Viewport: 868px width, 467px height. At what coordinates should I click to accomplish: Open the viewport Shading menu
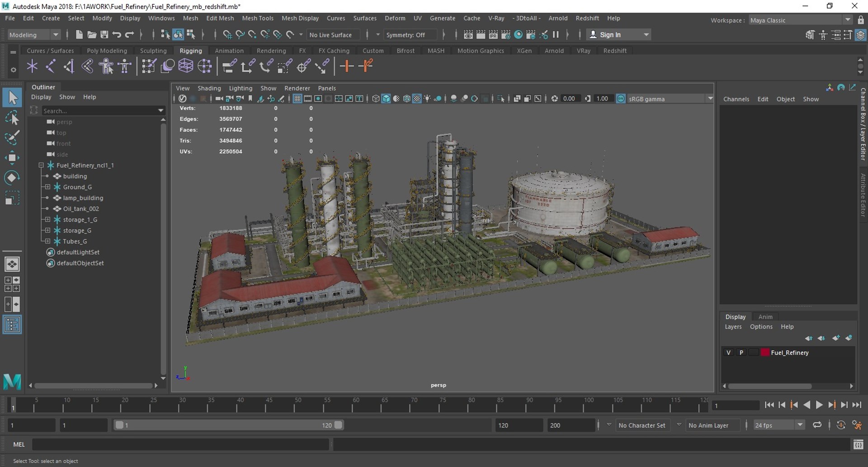tap(209, 88)
